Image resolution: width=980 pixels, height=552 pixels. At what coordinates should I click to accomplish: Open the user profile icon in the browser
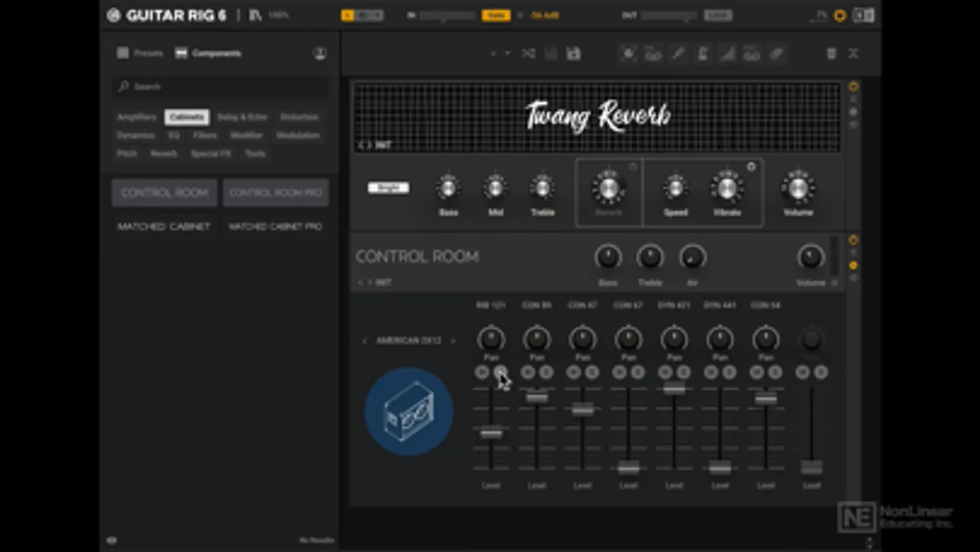tap(320, 53)
